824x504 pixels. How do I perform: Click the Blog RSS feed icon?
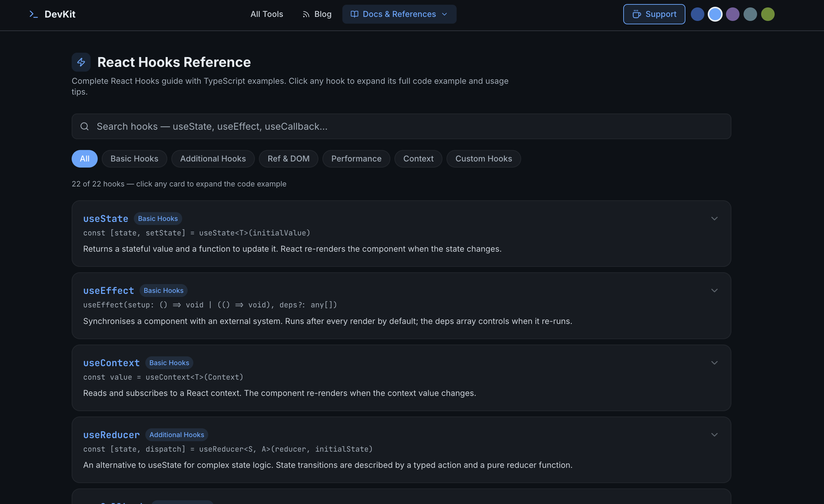[306, 14]
